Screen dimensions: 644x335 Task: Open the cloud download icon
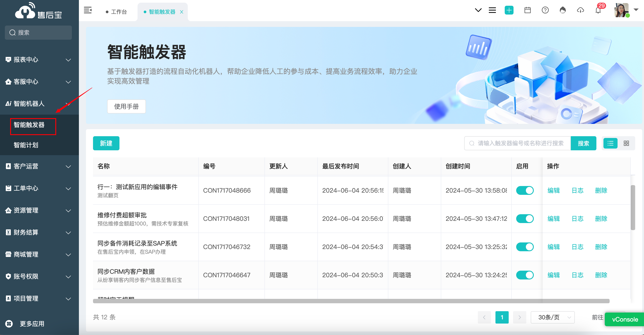[x=580, y=10]
